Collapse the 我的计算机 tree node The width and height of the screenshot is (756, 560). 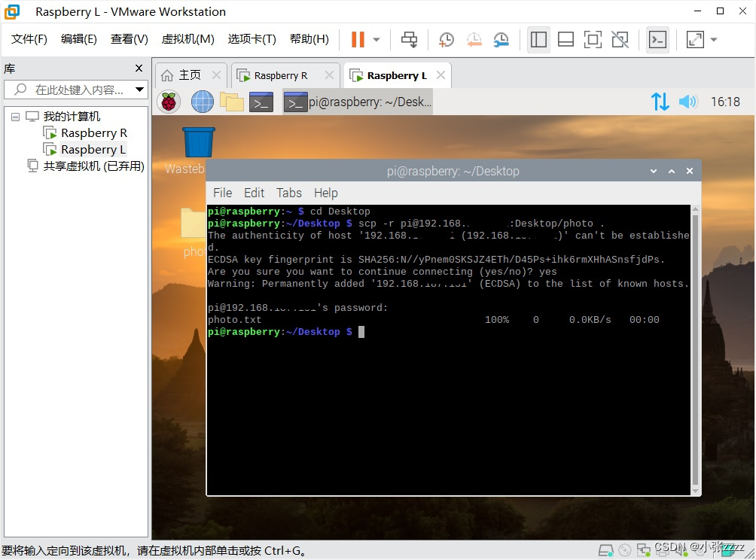pyautogui.click(x=15, y=116)
